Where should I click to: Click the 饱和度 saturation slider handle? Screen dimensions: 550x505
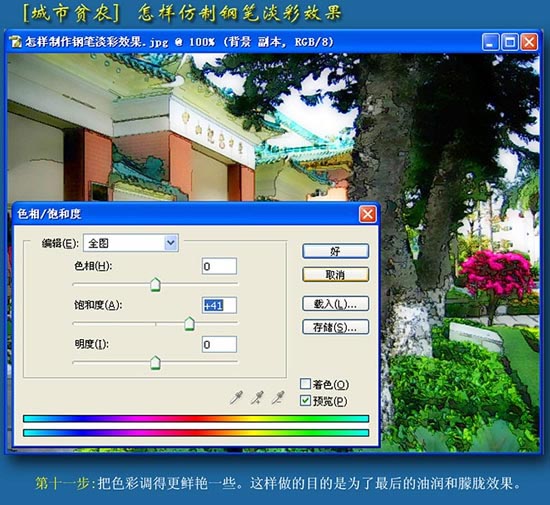(x=189, y=323)
